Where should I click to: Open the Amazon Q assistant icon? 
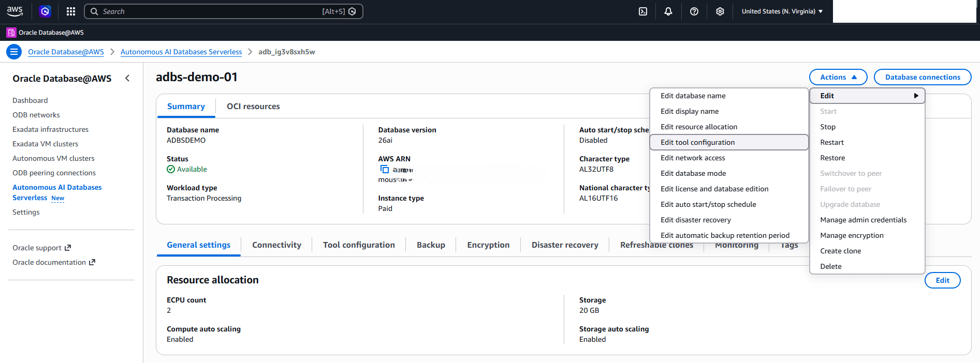click(45, 11)
